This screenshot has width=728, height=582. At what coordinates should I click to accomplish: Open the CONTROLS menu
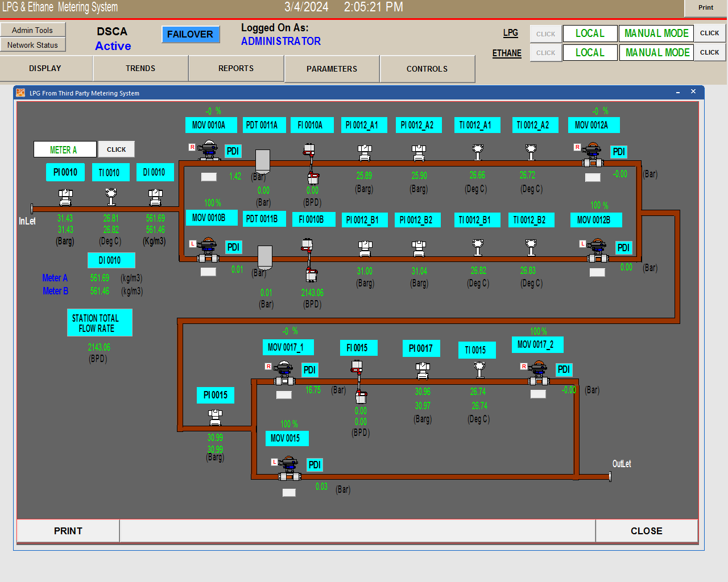tap(427, 69)
